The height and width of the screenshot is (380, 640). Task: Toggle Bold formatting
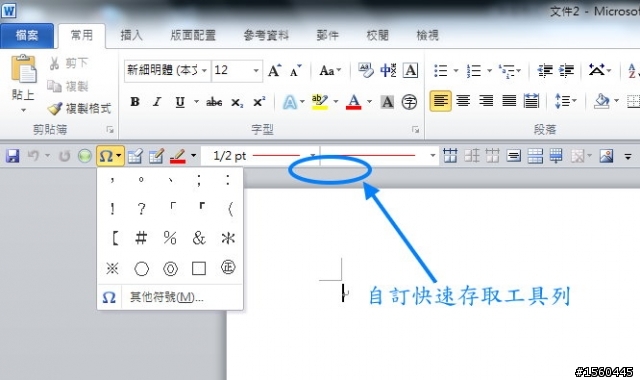pos(135,102)
